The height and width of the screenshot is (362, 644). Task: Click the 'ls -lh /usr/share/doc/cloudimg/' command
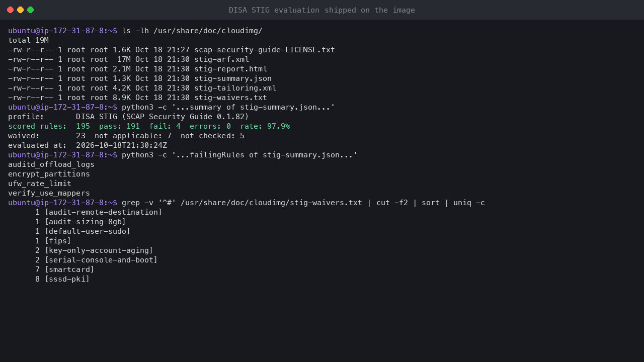(192, 31)
